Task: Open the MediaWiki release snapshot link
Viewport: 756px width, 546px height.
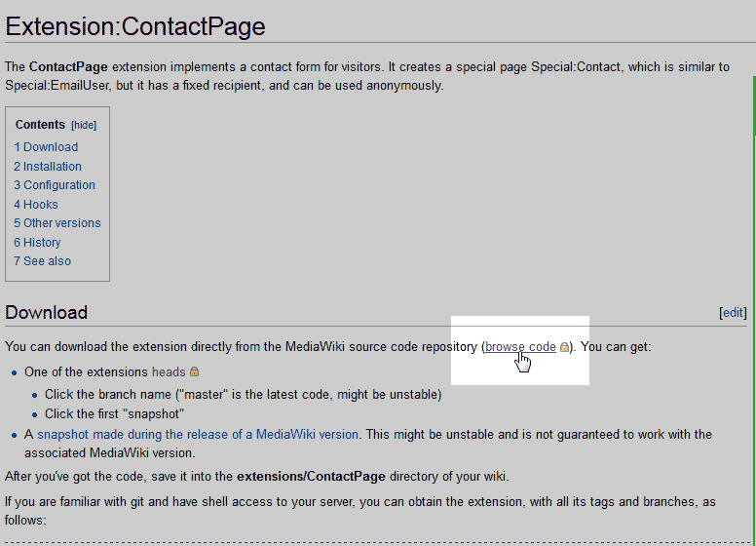Action: 198,435
